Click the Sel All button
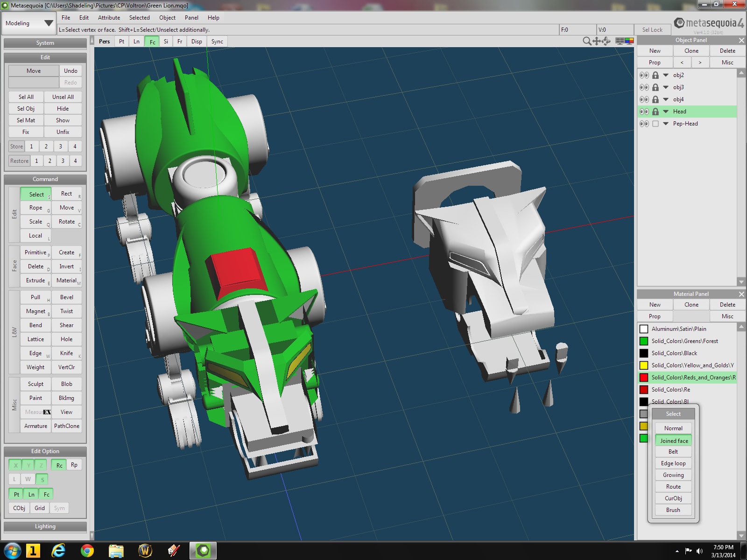This screenshot has width=747, height=560. (x=26, y=97)
